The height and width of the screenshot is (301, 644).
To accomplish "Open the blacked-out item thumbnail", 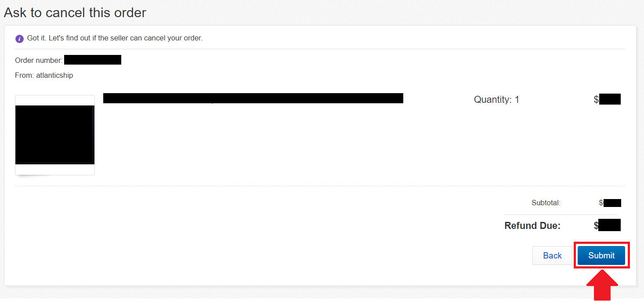I will (55, 135).
